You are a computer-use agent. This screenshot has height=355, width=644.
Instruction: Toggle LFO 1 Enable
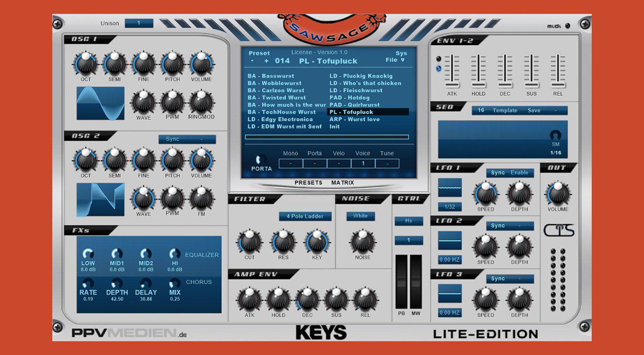click(x=519, y=172)
